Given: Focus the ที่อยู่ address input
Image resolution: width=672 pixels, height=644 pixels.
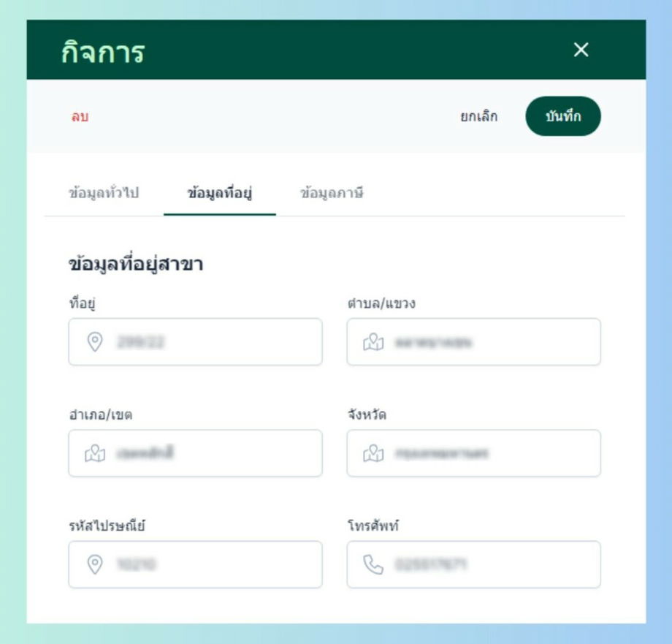Looking at the screenshot, I should click(x=196, y=341).
